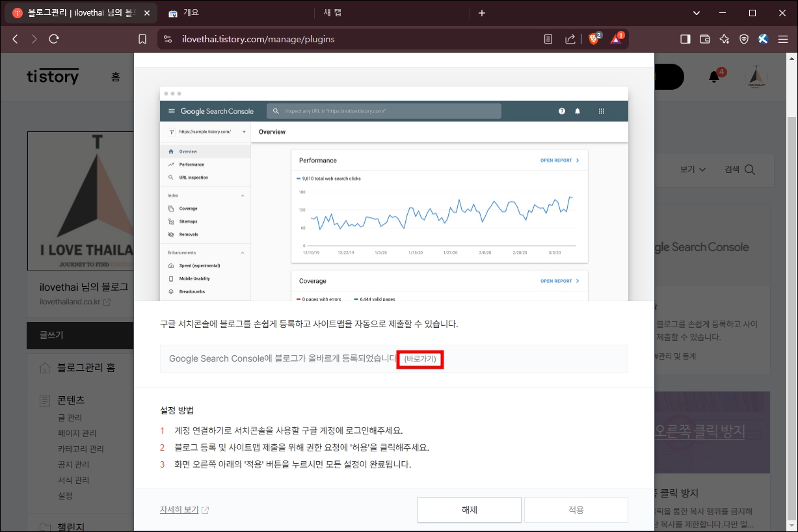Open 서식 관리 in the sidebar

(x=73, y=480)
